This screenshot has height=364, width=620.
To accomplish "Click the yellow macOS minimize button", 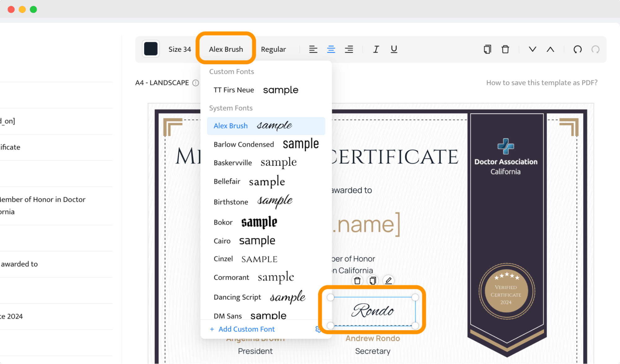I will tap(22, 9).
